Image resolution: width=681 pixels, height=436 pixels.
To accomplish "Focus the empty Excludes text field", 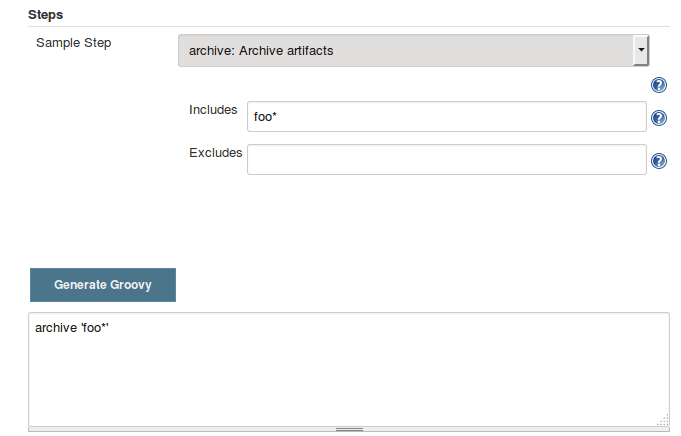I will pyautogui.click(x=446, y=159).
